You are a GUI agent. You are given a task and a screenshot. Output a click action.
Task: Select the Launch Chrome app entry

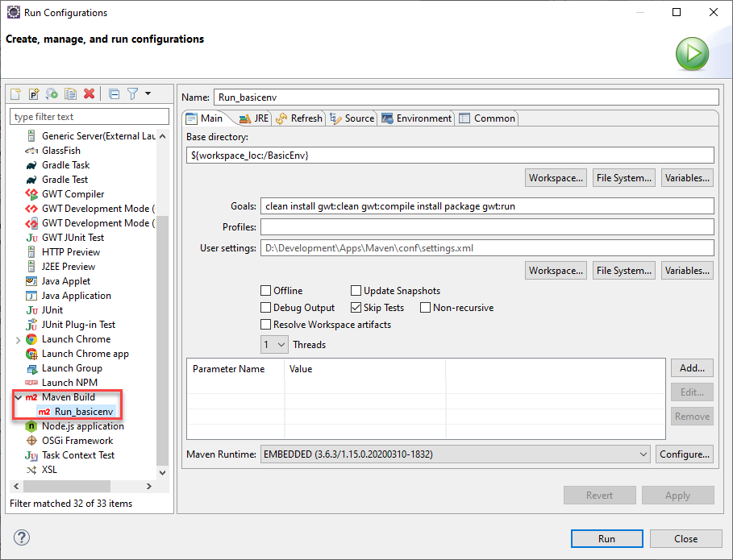click(85, 354)
